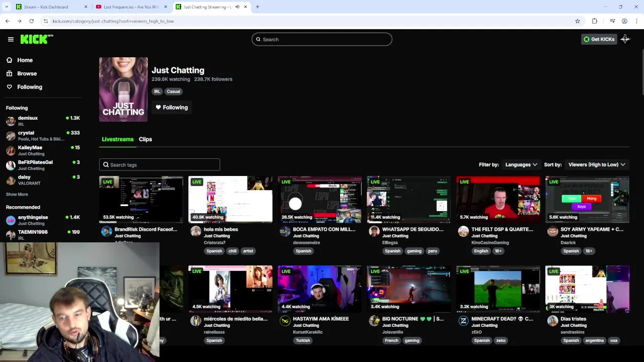Screen dimensions: 644x362
Task: Click the sandraskins streamer avatar
Action: coord(553,321)
